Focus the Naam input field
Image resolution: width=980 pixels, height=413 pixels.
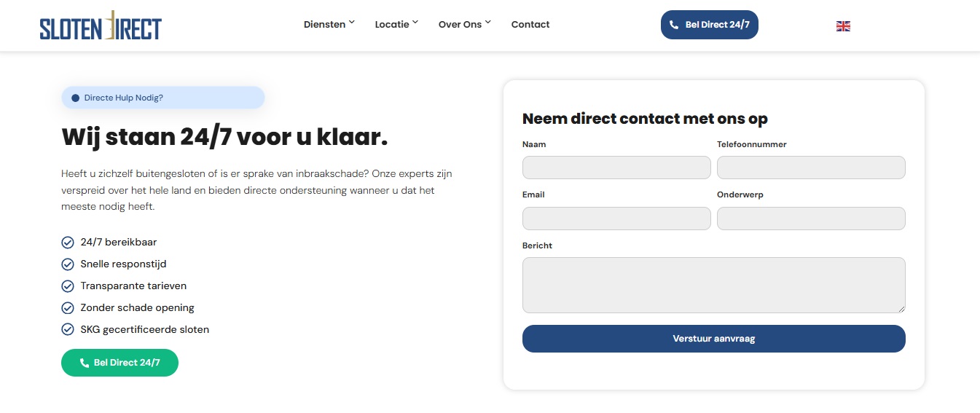(616, 168)
